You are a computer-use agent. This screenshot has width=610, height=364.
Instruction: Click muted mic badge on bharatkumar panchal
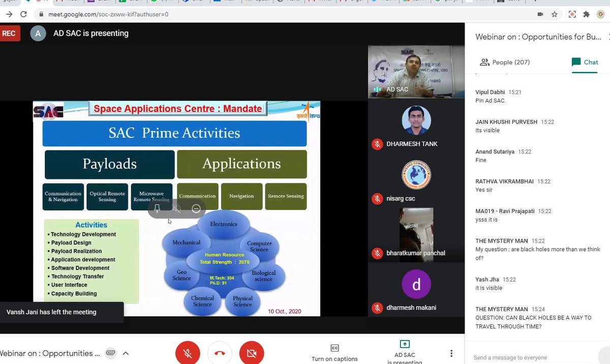(x=377, y=253)
